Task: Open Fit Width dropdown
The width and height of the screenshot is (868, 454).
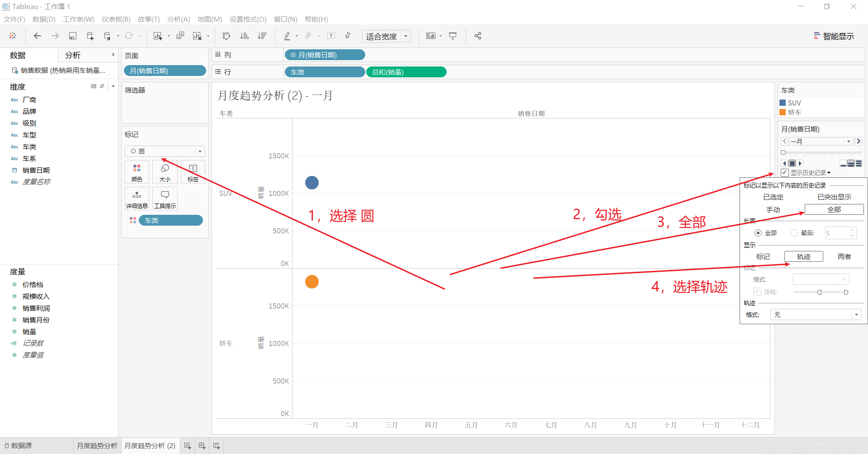Action: [387, 36]
